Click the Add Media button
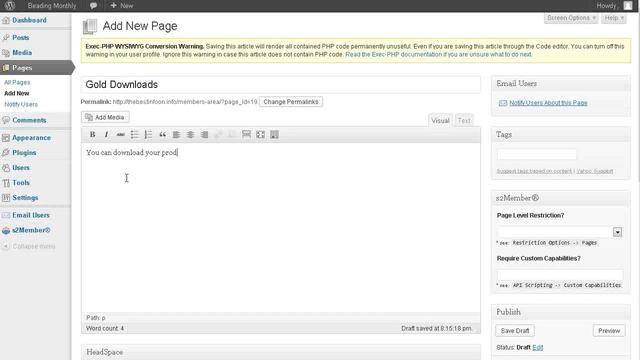640x360 pixels. pyautogui.click(x=105, y=117)
